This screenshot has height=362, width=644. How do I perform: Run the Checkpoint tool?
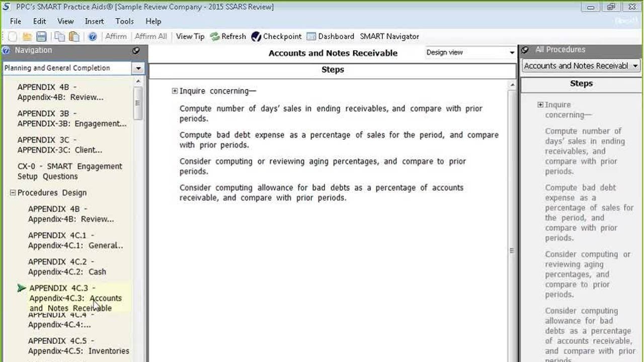coord(276,36)
